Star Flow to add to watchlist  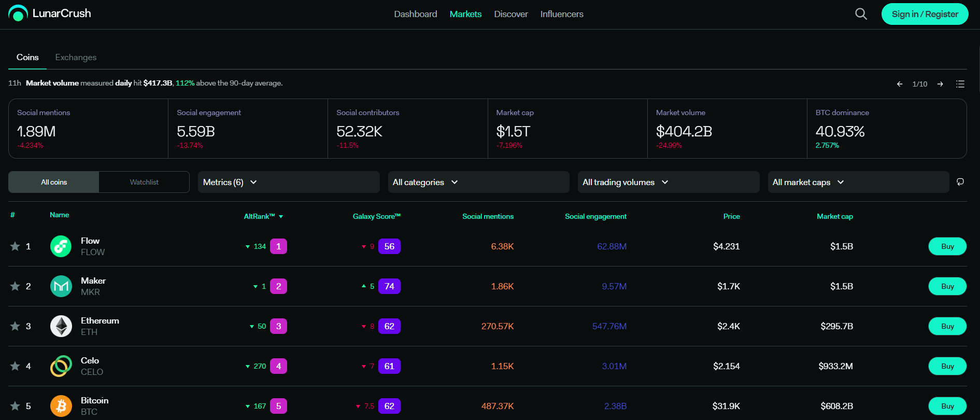[x=15, y=246]
